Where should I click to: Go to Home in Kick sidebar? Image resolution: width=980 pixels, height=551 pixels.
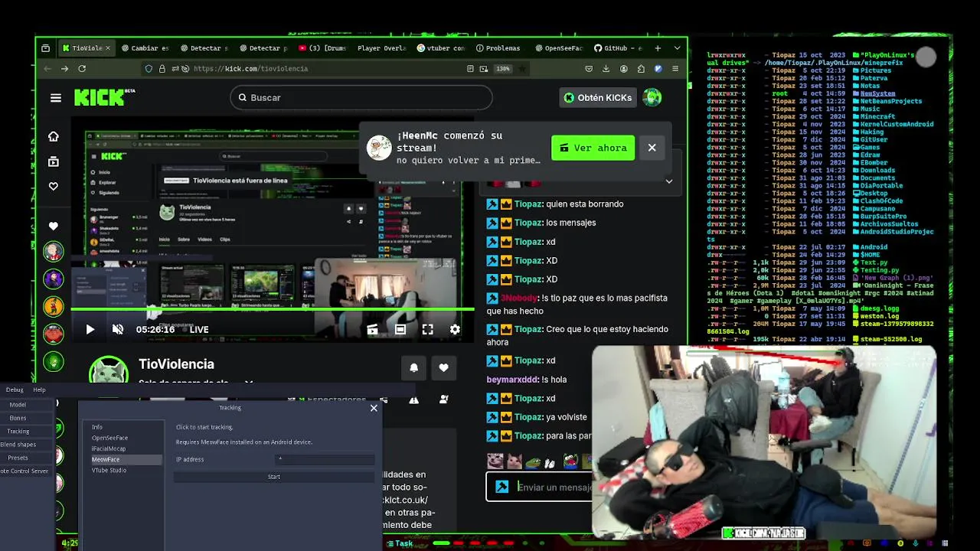[x=53, y=136]
